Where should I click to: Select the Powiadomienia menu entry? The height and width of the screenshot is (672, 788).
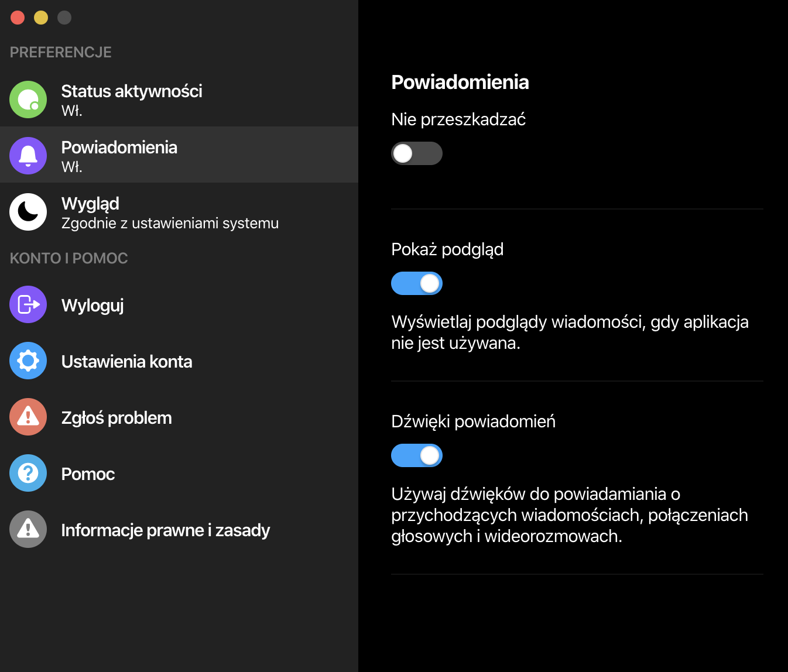[x=119, y=148]
